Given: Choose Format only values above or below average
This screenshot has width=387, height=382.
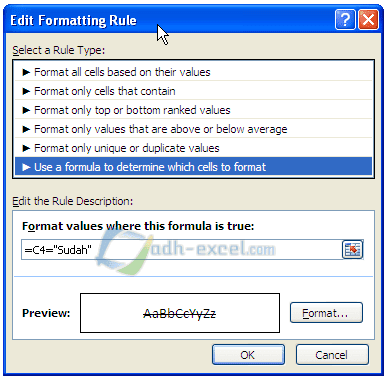Looking at the screenshot, I should [193, 129].
